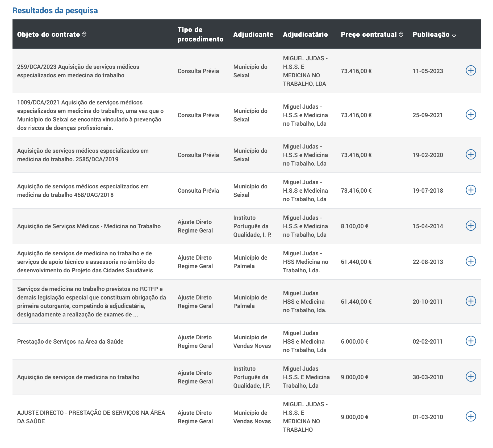The width and height of the screenshot is (493, 448).
Task: Show details for the 6.000,00 € contract
Action: tap(470, 341)
